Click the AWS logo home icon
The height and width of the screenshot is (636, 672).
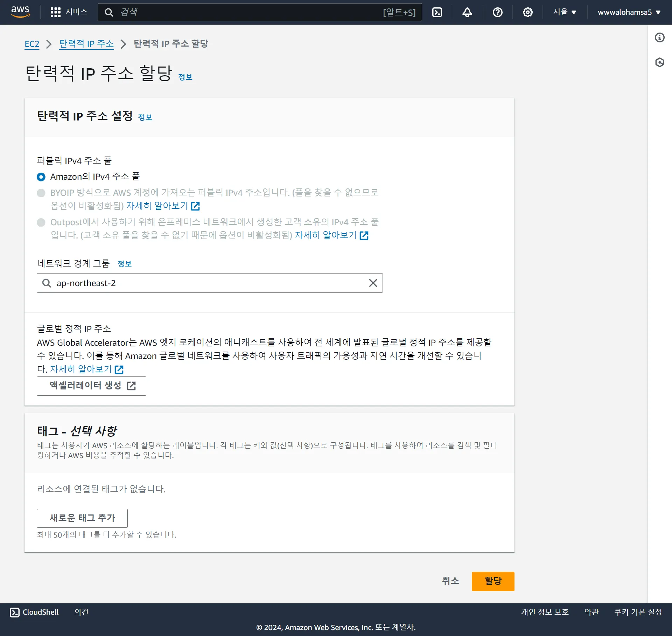[x=20, y=12]
